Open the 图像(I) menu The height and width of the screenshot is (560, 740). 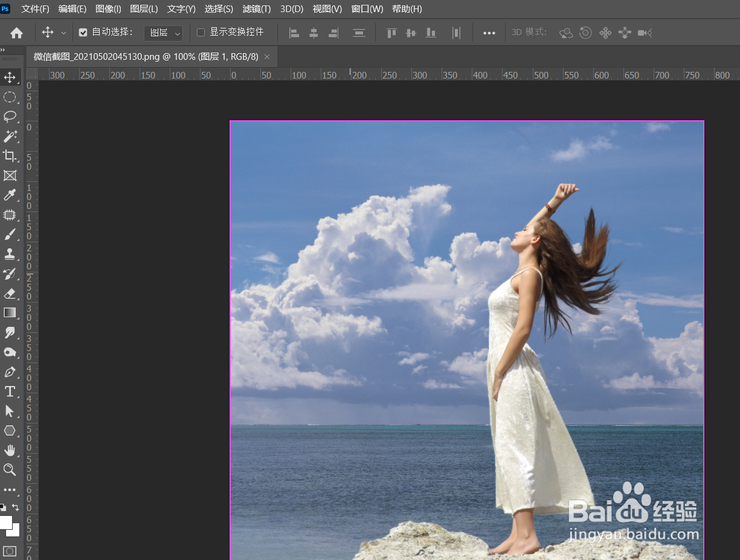point(108,9)
